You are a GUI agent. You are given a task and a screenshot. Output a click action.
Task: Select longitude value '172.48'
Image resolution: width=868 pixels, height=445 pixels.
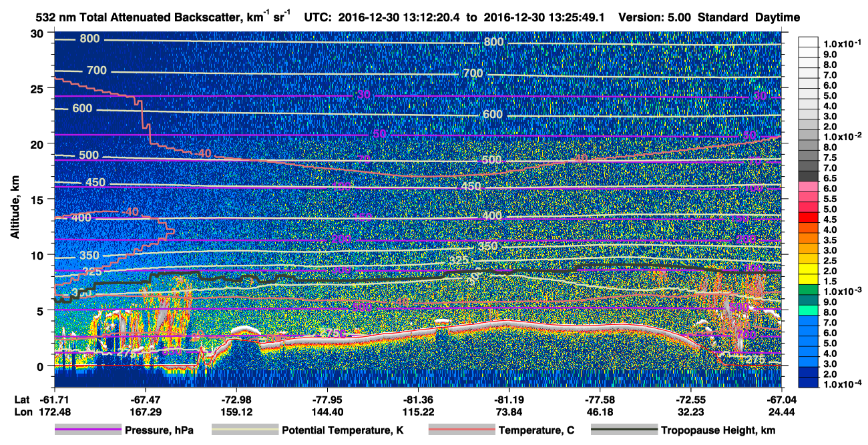(x=54, y=412)
